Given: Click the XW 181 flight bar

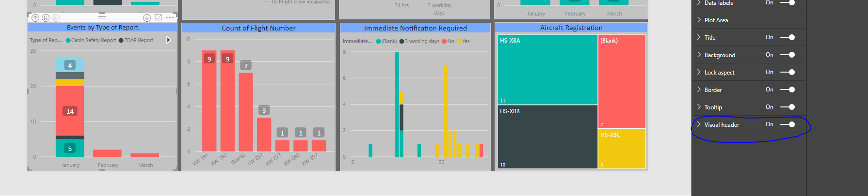Looking at the screenshot, I should point(209,101).
